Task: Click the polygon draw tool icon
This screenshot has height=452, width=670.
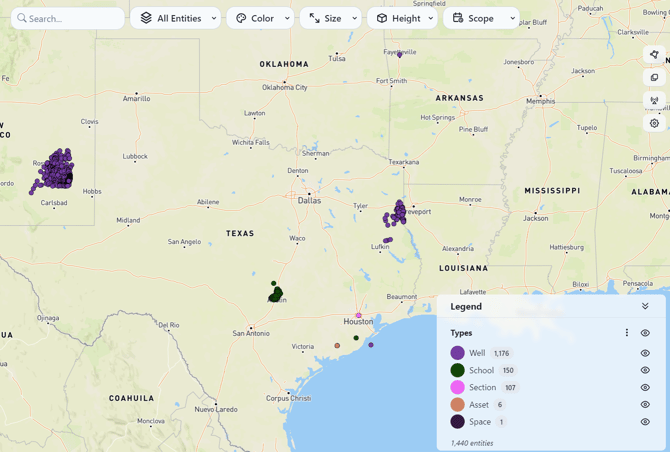Action: (x=654, y=54)
